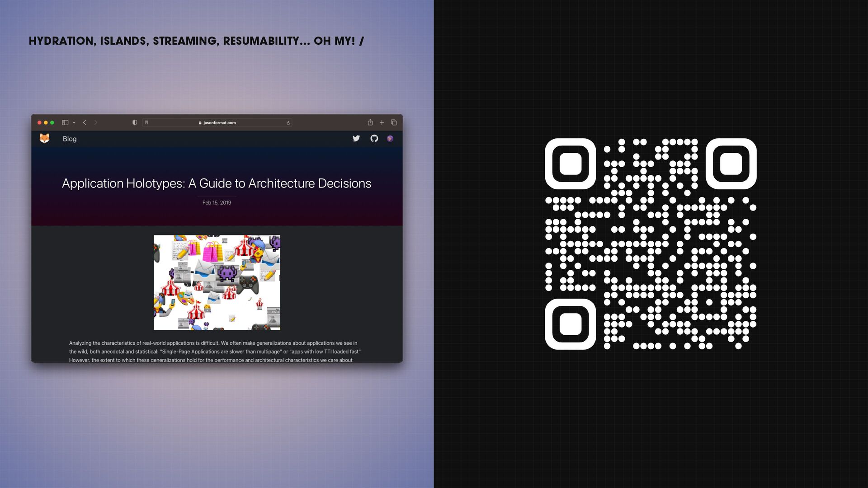This screenshot has height=488, width=868.
Task: Click the forward navigation arrow
Action: click(95, 122)
